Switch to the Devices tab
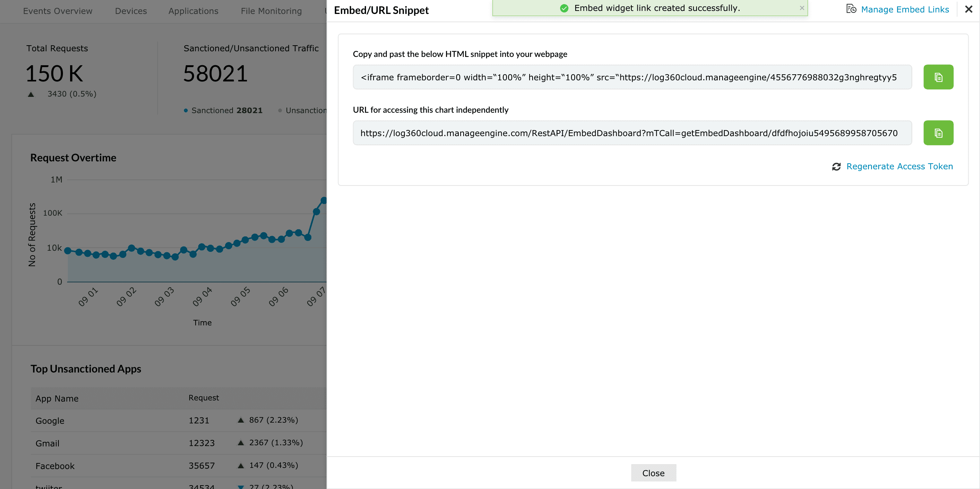 click(x=131, y=11)
